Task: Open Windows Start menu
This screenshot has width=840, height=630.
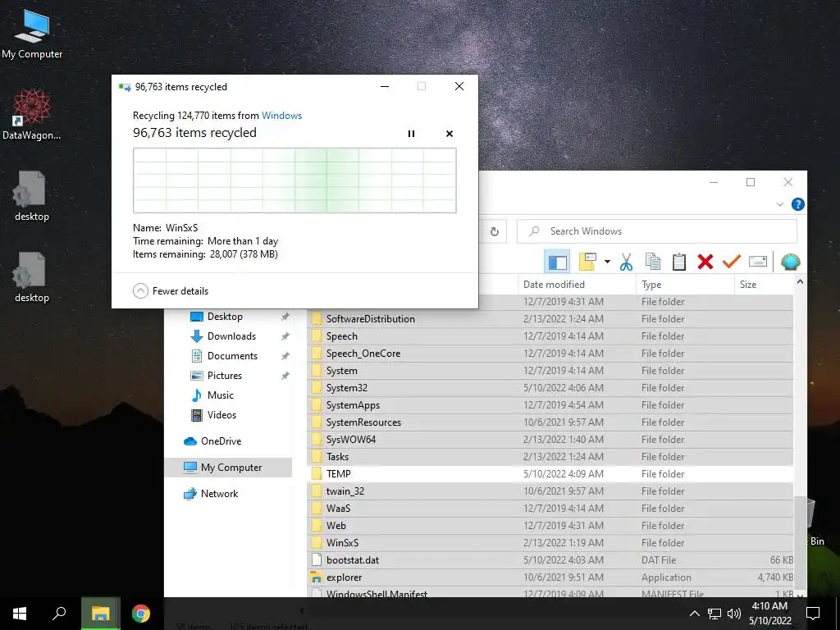Action: click(20, 614)
